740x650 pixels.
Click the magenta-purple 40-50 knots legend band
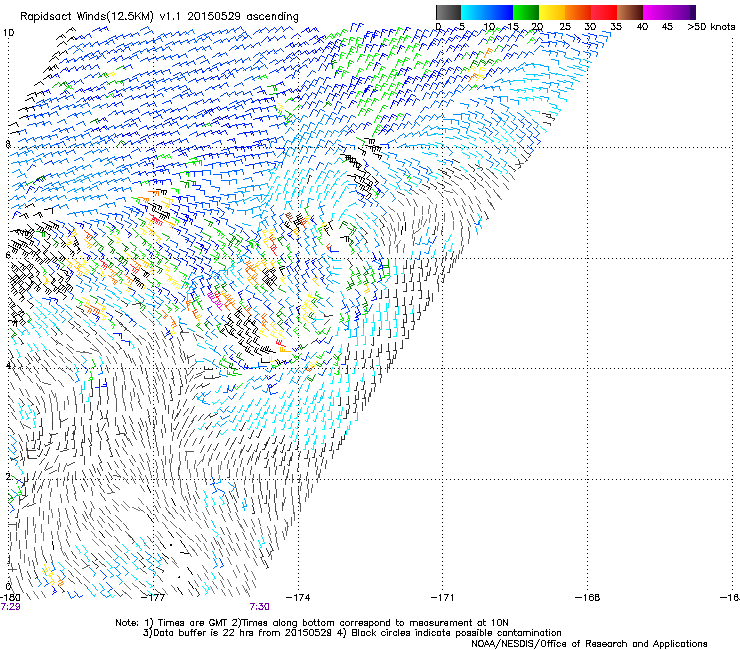[669, 12]
